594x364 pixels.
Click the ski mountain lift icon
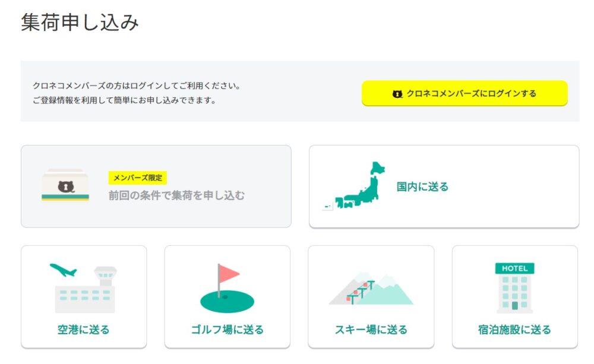(x=371, y=289)
